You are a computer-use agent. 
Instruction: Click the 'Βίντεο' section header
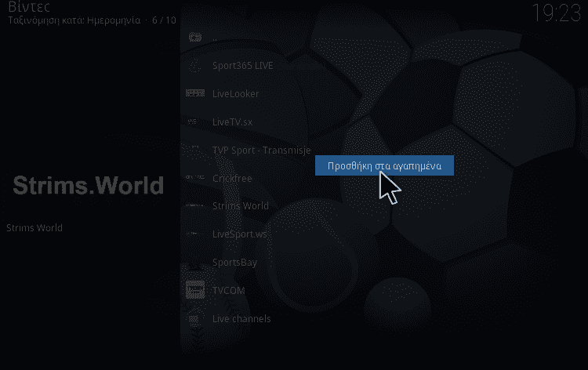click(x=29, y=7)
